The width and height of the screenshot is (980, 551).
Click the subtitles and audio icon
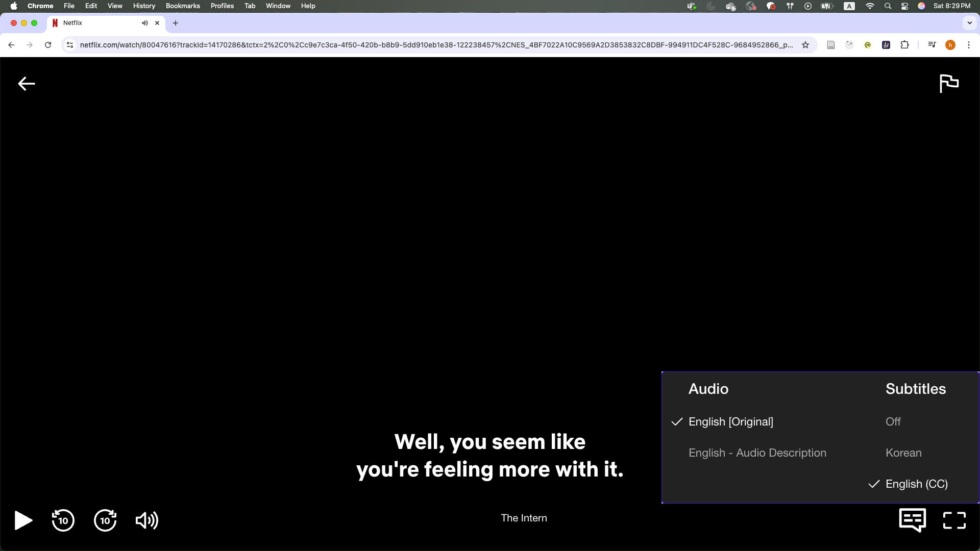[912, 520]
